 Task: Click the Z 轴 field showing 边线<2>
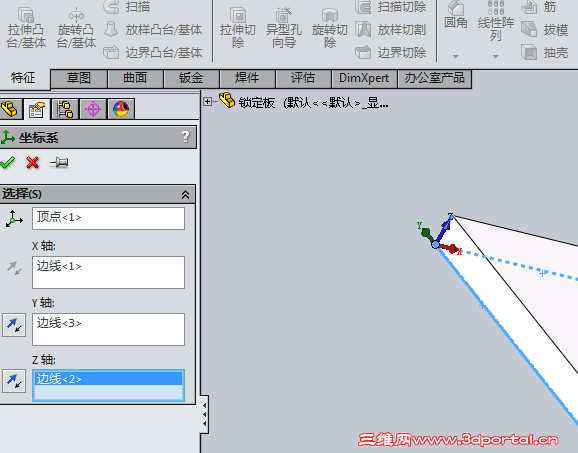108,385
